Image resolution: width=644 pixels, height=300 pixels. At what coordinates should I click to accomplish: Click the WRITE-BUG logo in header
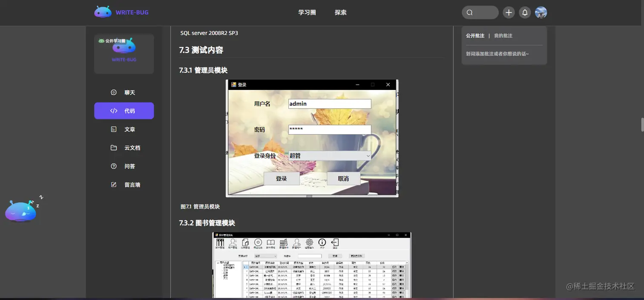point(121,12)
